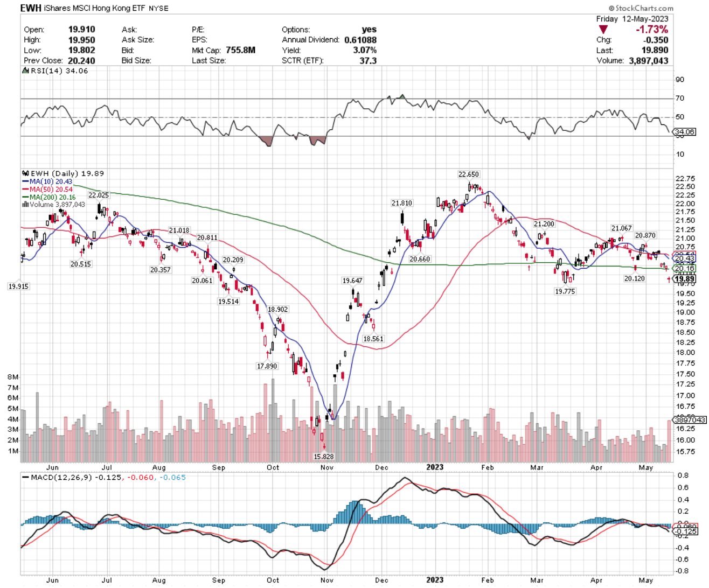Click the 22.025 price high label
Viewport: 709px width, 588px height.
coord(99,195)
